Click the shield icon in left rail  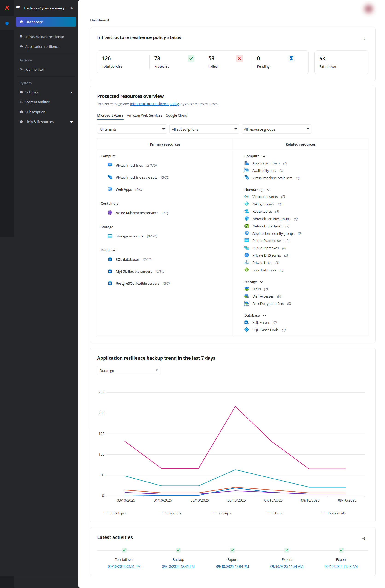click(7, 23)
